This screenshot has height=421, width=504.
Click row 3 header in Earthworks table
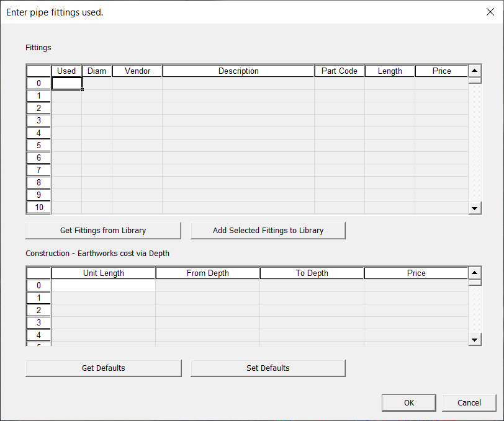[x=38, y=323]
